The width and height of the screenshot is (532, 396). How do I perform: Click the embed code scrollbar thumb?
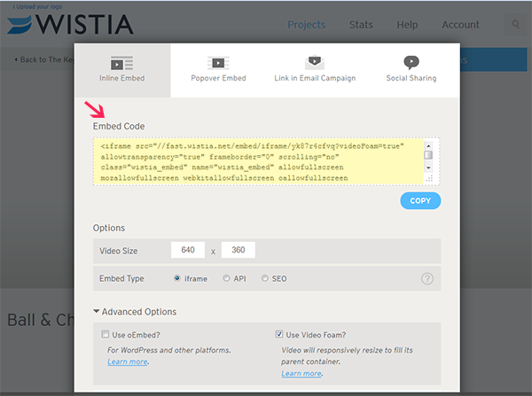[x=428, y=155]
